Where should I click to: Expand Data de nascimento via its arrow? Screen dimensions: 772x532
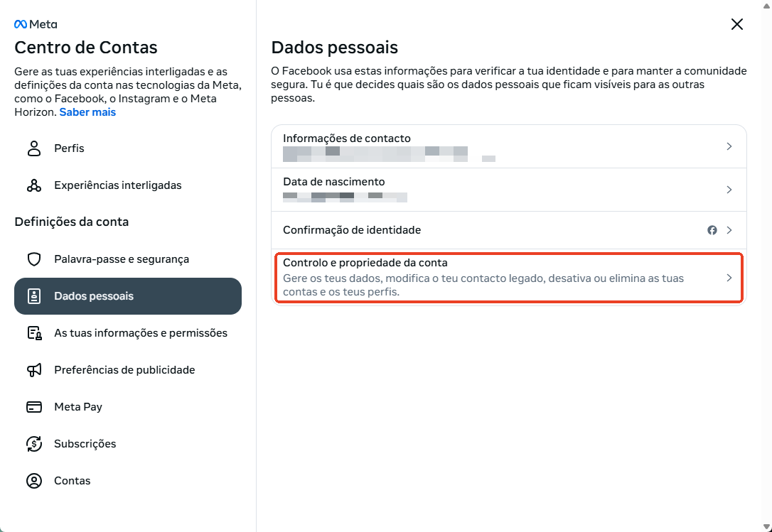pos(729,190)
